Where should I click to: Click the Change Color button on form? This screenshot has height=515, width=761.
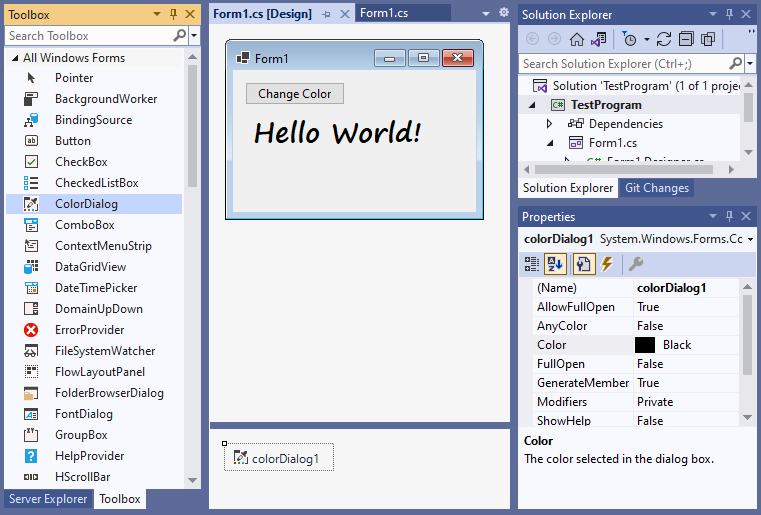295,94
